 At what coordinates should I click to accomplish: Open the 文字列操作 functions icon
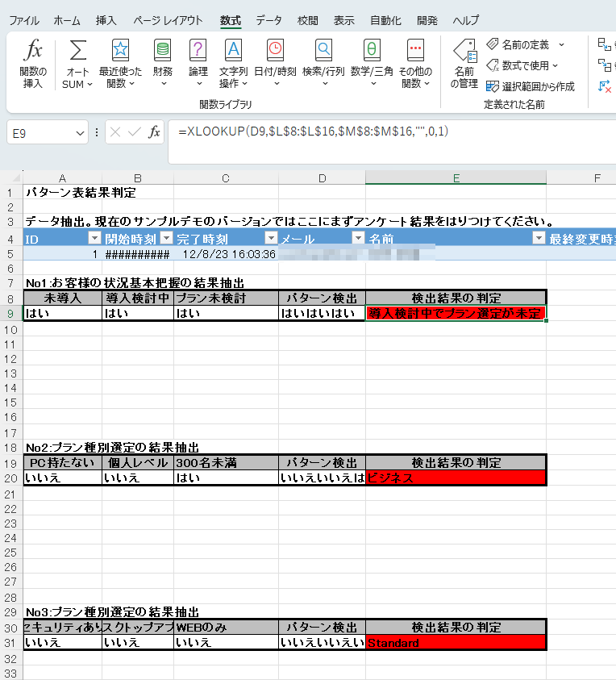click(x=233, y=51)
